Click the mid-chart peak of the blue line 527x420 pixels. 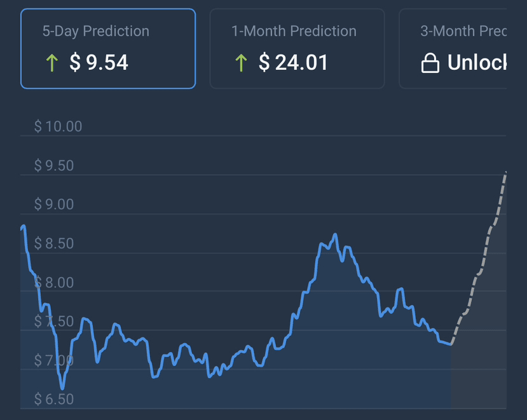click(335, 235)
